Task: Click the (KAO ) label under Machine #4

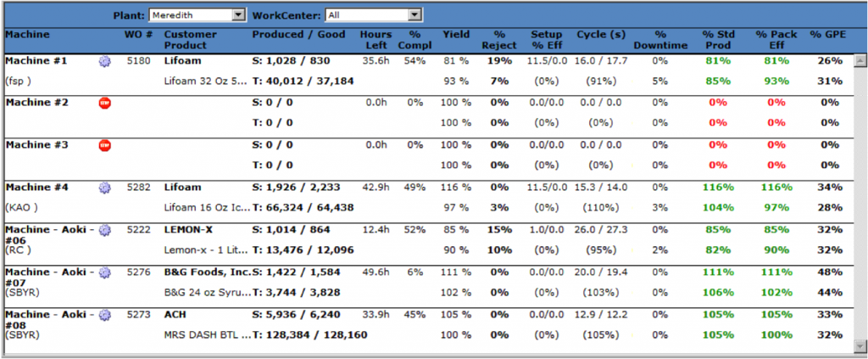Action: pos(19,208)
